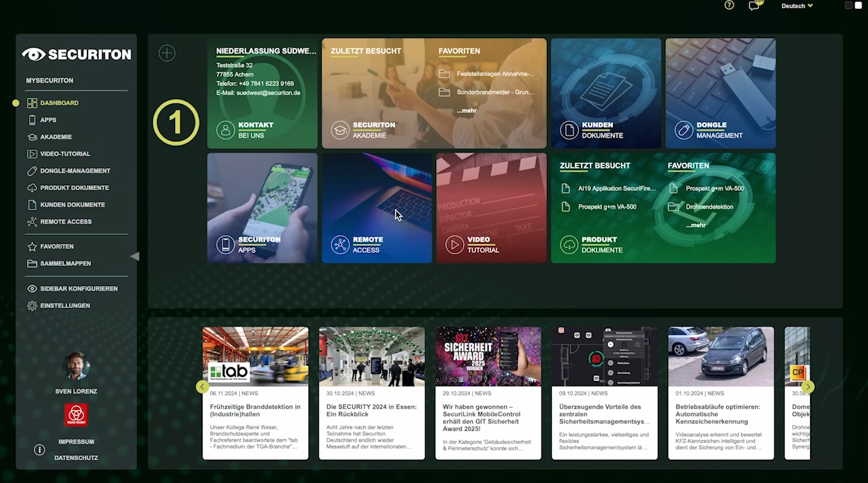The height and width of the screenshot is (483, 868).
Task: Click the Video Tutorial tile play icon
Action: pos(454,245)
